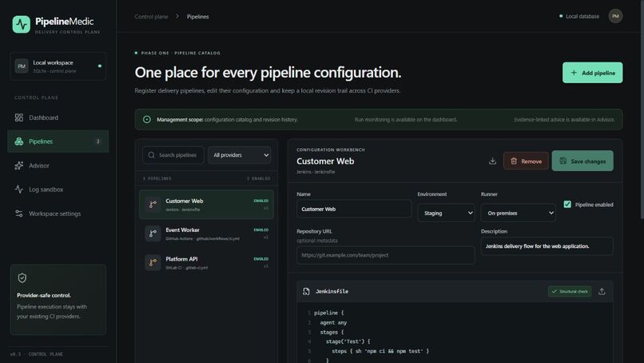Click the floppy disk icon in Save changes
This screenshot has width=644, height=363.
(563, 161)
